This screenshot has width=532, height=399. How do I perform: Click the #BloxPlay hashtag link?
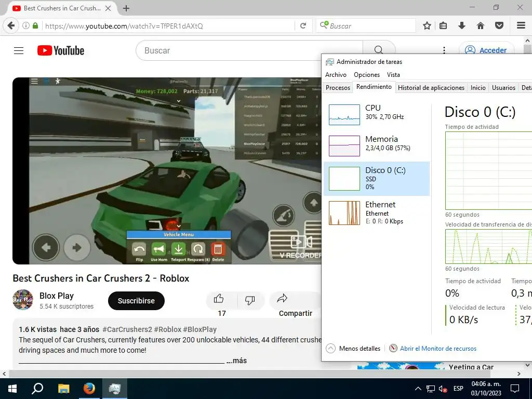tap(200, 329)
